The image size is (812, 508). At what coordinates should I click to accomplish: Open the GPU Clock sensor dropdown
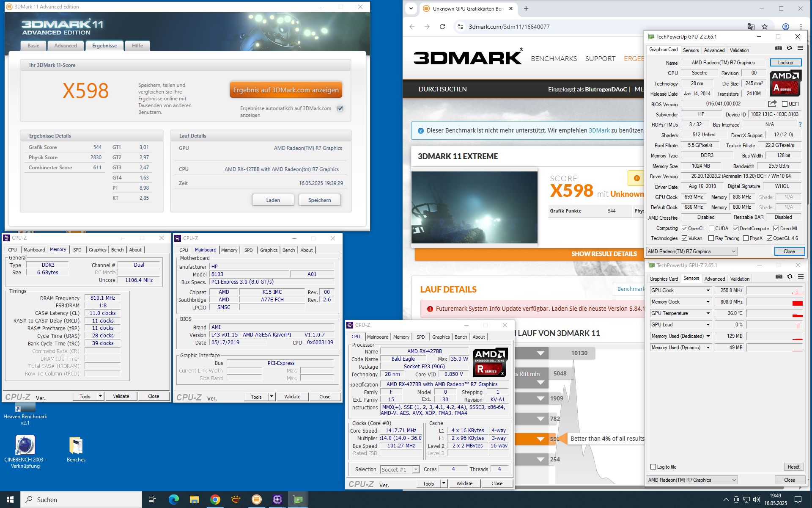(708, 290)
